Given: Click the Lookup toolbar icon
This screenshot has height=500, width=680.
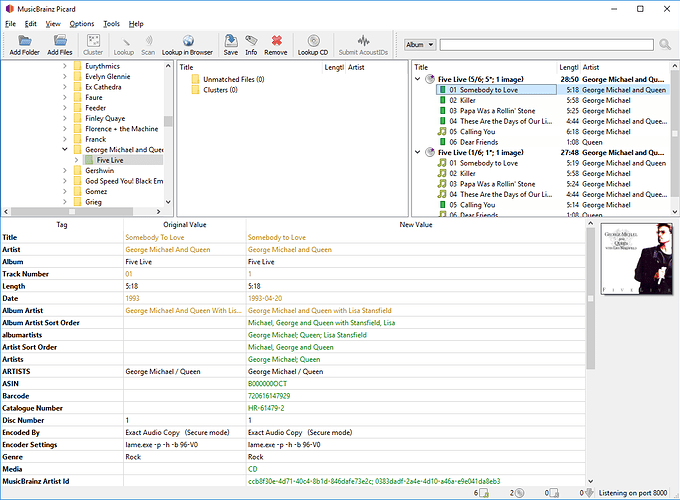Looking at the screenshot, I should click(x=124, y=41).
